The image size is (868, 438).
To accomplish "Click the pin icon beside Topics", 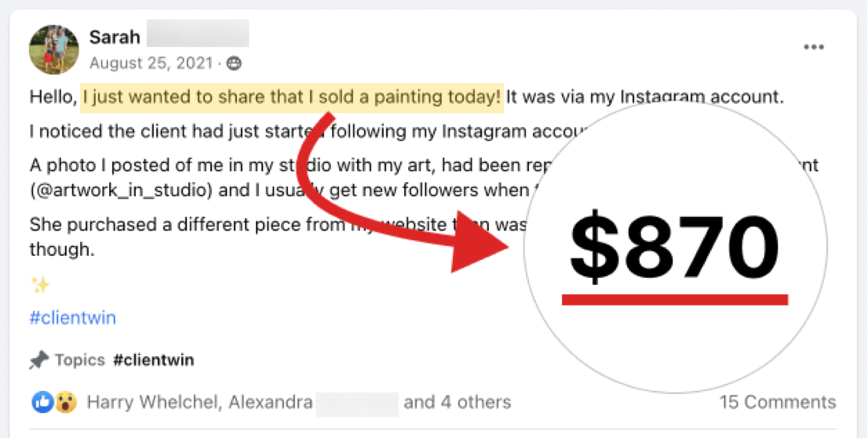I will (39, 360).
